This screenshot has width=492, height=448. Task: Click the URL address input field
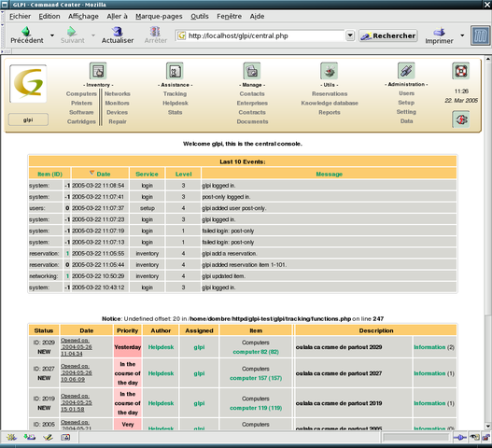click(x=265, y=35)
